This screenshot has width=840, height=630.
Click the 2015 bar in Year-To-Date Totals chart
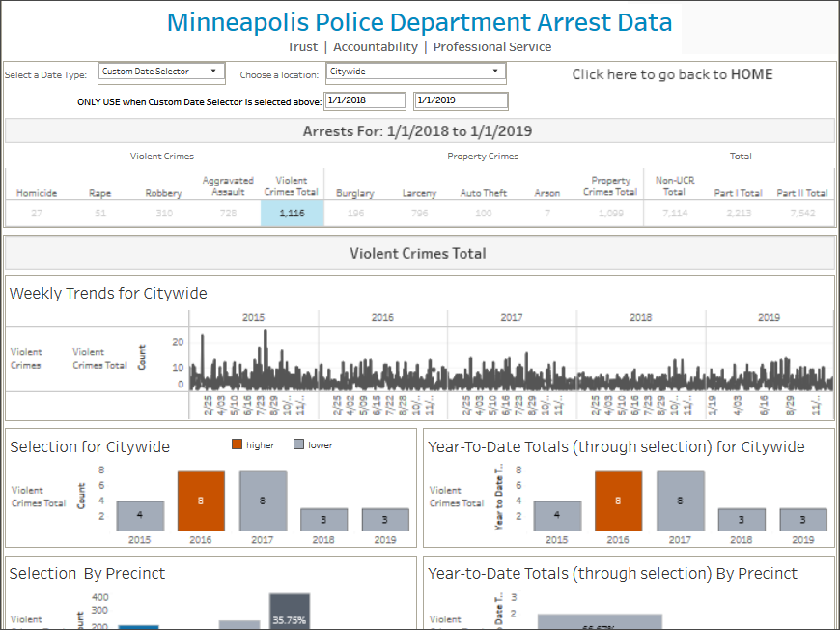[557, 516]
